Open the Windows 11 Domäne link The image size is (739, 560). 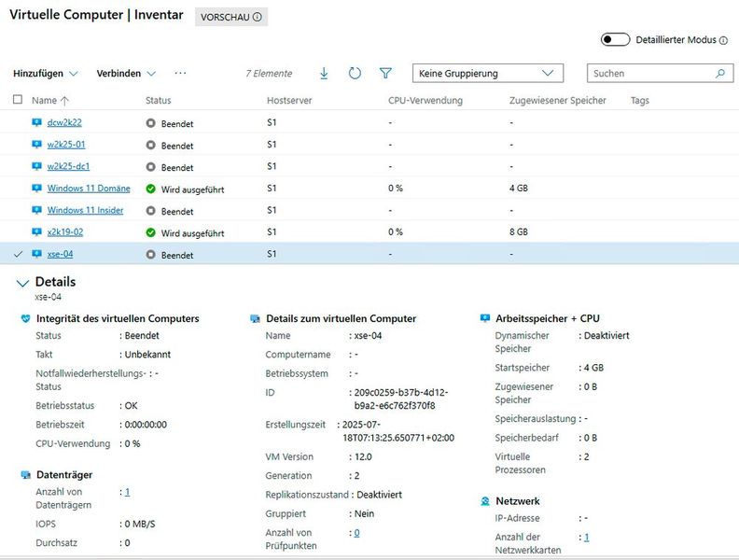tap(89, 189)
